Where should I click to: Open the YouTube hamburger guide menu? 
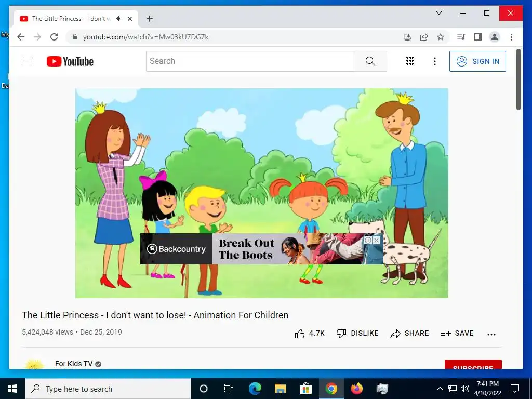[x=28, y=61]
